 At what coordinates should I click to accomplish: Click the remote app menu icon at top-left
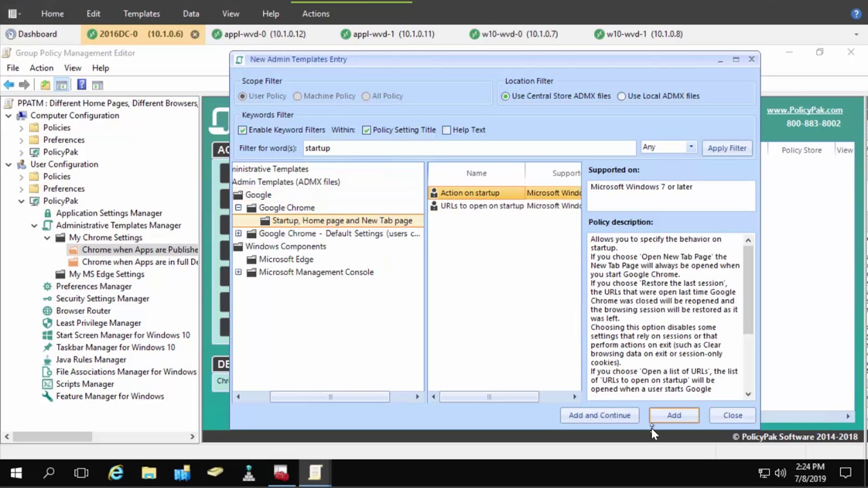14,14
